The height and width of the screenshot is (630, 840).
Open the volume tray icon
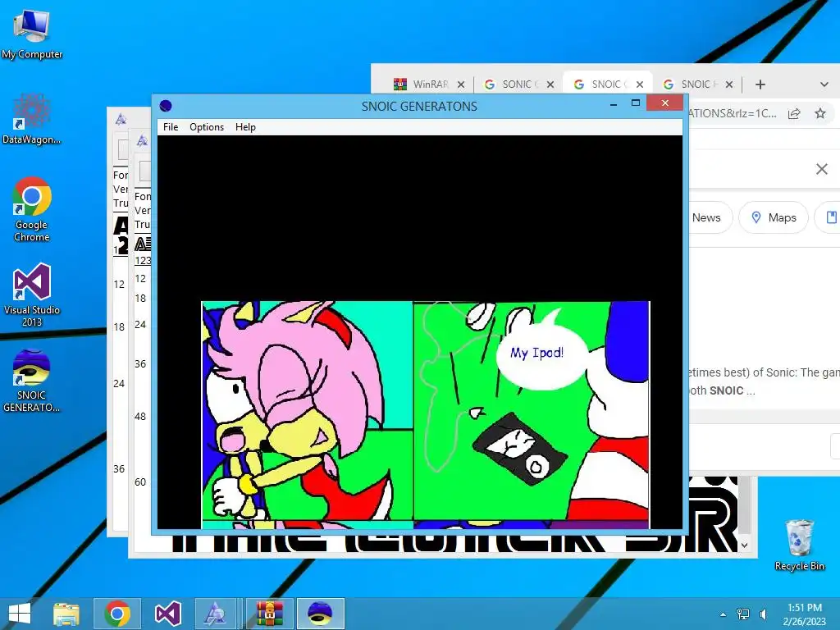[x=764, y=614]
